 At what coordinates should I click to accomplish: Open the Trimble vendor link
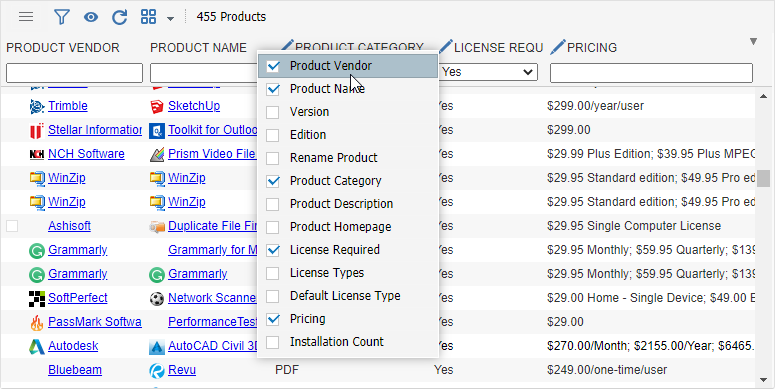pos(68,106)
